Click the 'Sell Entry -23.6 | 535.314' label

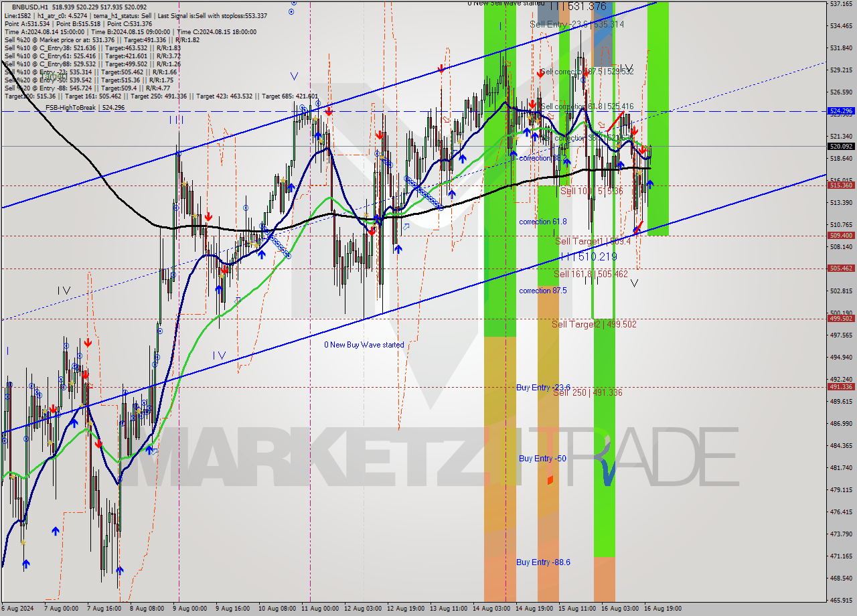[576, 24]
